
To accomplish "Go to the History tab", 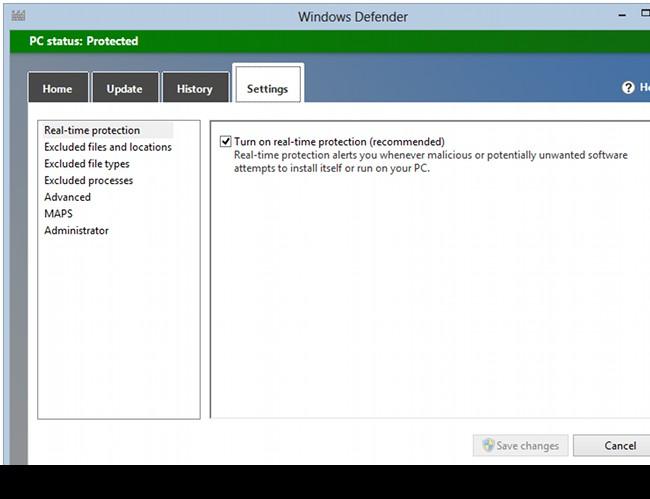I will click(x=195, y=87).
